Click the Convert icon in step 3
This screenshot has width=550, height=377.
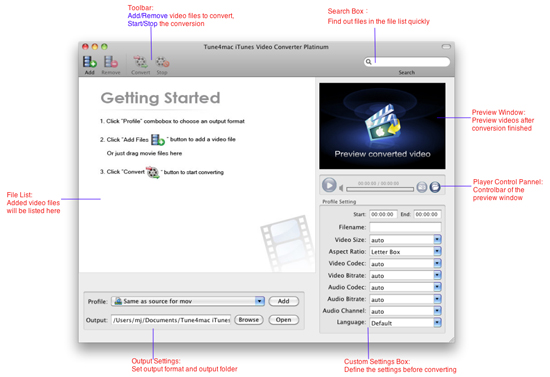pyautogui.click(x=153, y=173)
